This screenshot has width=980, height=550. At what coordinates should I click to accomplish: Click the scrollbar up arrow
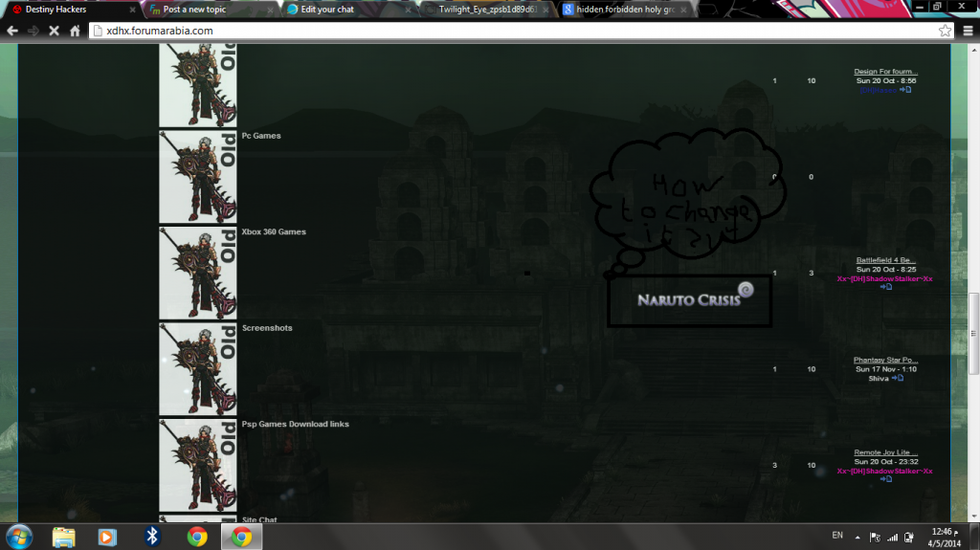973,50
